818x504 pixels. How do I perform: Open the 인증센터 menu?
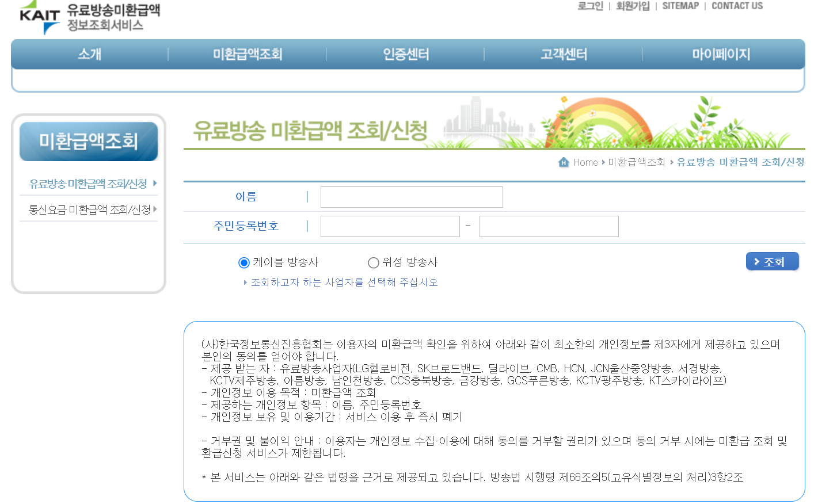pyautogui.click(x=406, y=54)
